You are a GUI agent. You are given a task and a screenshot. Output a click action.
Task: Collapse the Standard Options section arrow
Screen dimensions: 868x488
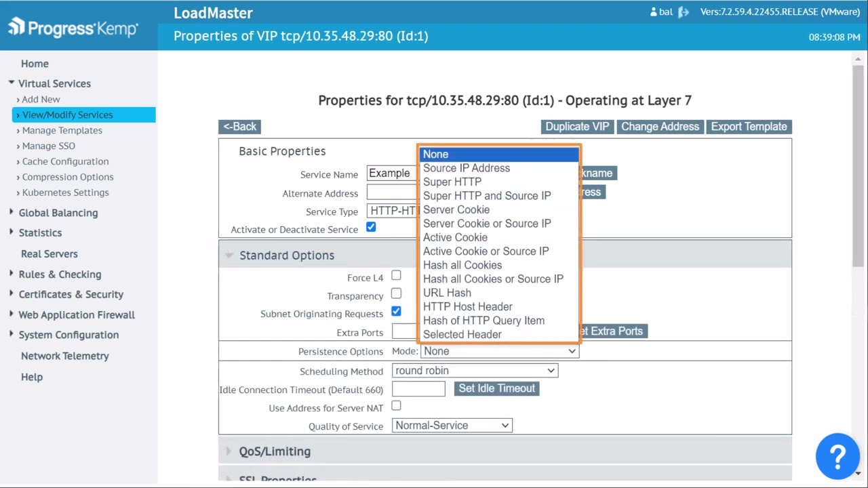pyautogui.click(x=229, y=256)
